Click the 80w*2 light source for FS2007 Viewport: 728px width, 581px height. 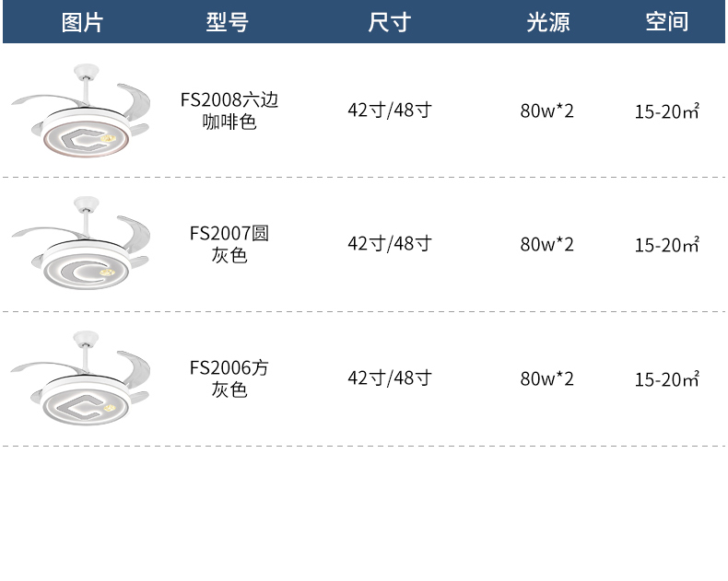(x=547, y=244)
